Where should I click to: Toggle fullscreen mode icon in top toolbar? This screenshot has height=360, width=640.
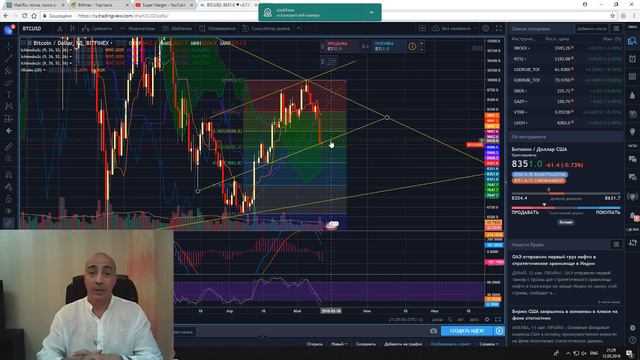(498, 29)
